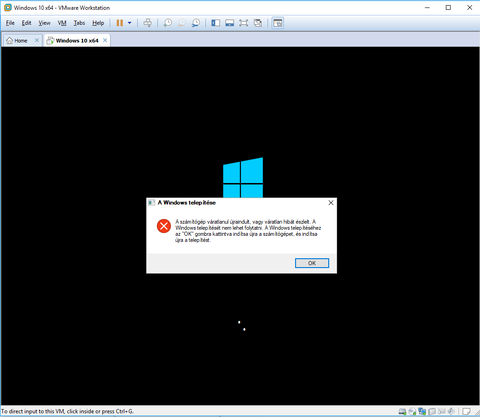Click OK in the Windows setup error dialog
This screenshot has width=480, height=417.
tap(312, 263)
